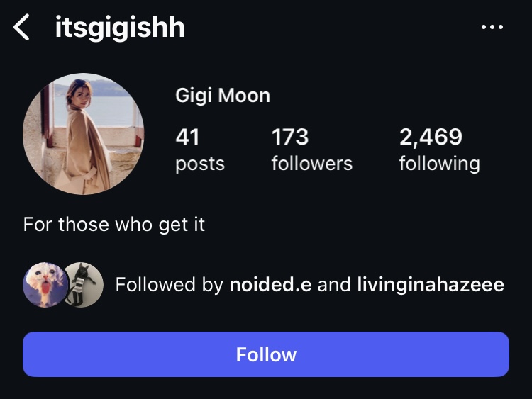
Task: Tap the followers label under 173
Action: tap(312, 164)
